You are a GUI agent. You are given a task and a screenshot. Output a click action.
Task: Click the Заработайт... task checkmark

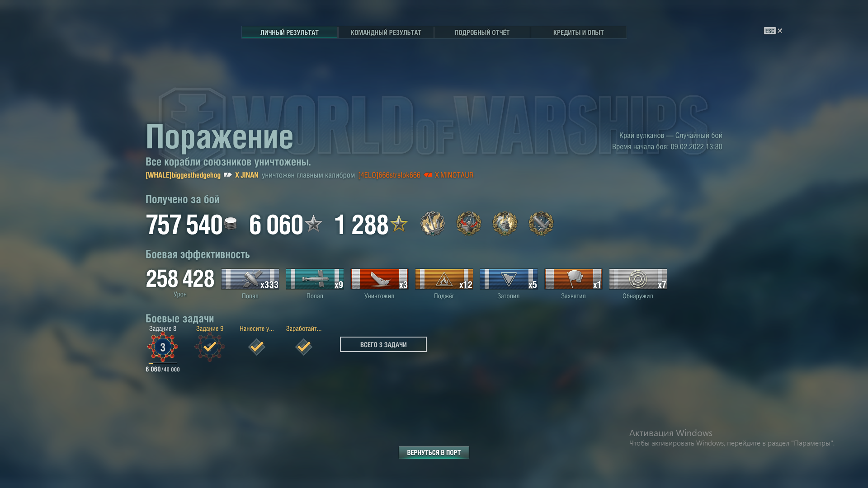click(x=304, y=347)
